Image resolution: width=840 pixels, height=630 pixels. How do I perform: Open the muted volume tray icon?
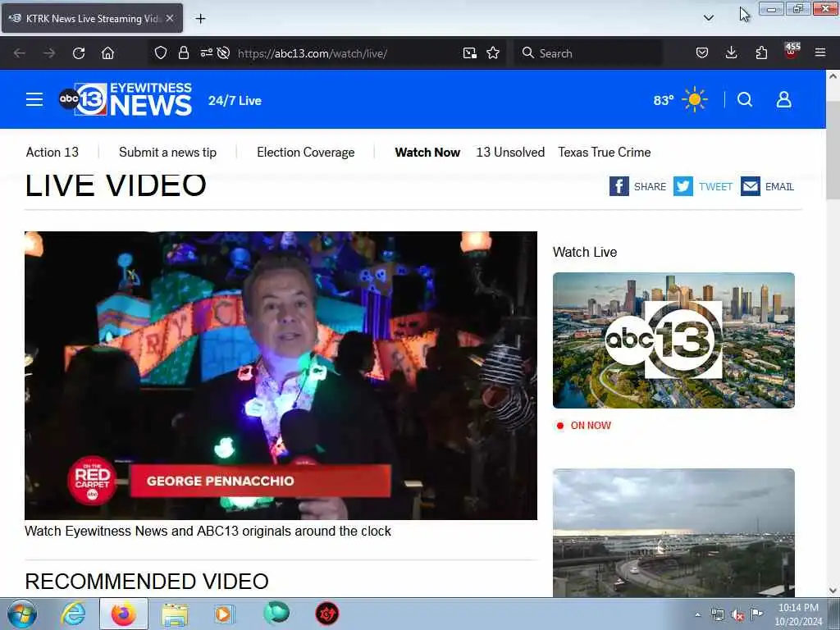[x=737, y=614]
